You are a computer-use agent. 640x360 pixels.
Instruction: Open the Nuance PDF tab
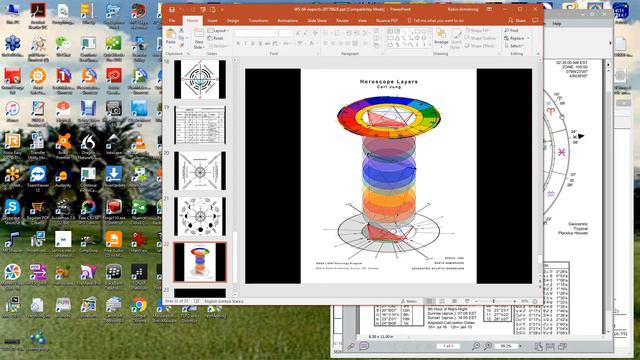pyautogui.click(x=387, y=20)
